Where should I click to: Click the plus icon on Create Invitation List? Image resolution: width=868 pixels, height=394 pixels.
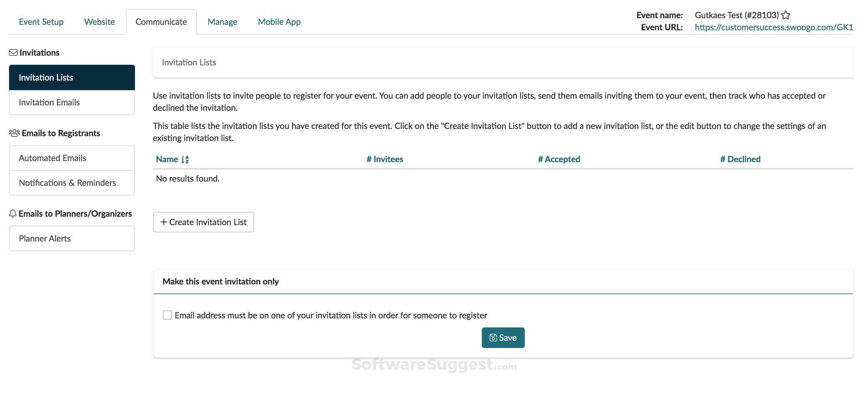[164, 222]
